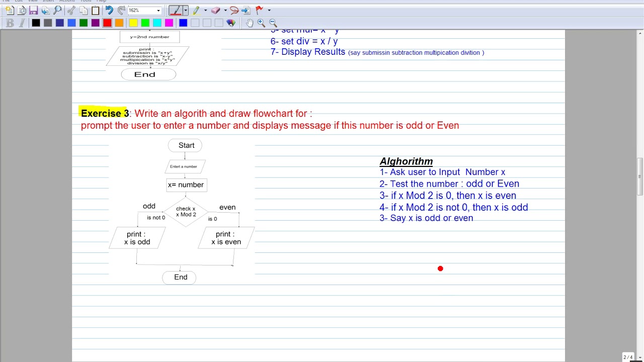
Task: Pick the purple color swatch
Action: pyautogui.click(x=95, y=23)
